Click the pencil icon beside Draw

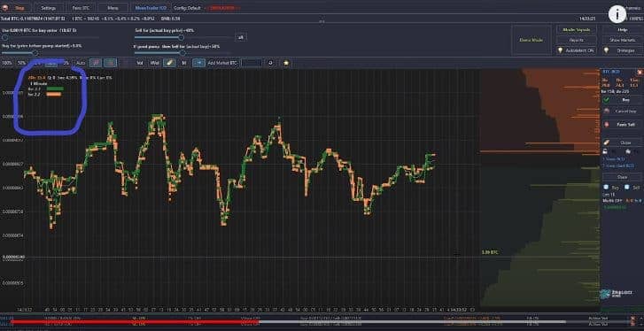(607, 142)
